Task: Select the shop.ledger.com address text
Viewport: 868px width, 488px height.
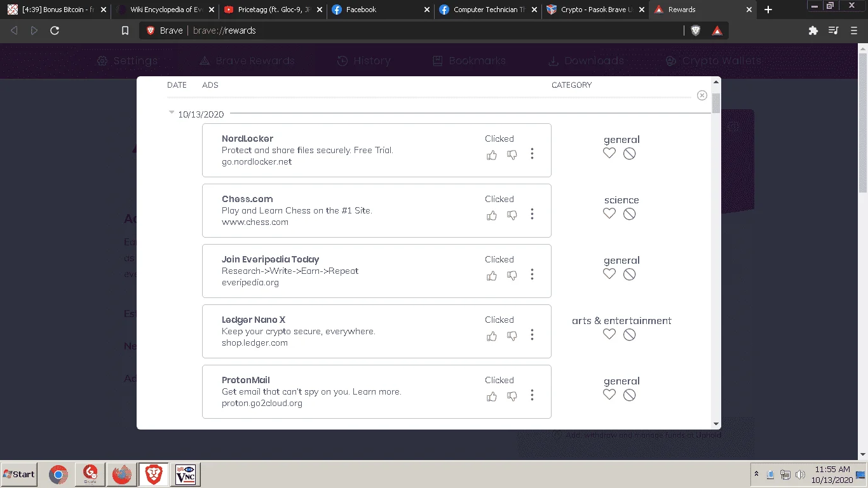Action: 255,343
